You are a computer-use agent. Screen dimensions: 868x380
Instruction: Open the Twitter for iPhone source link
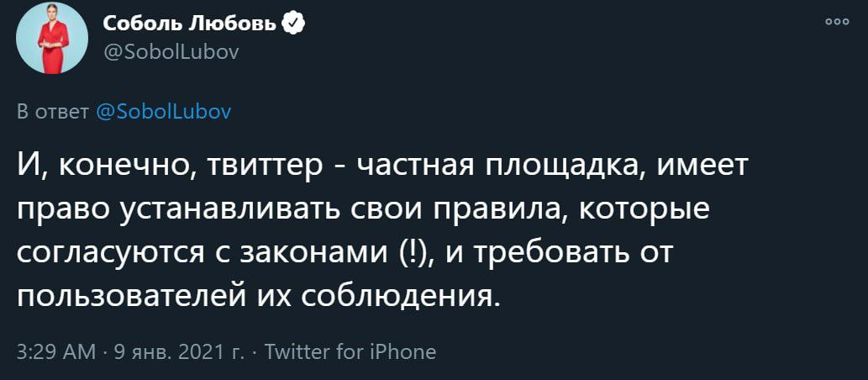point(350,351)
